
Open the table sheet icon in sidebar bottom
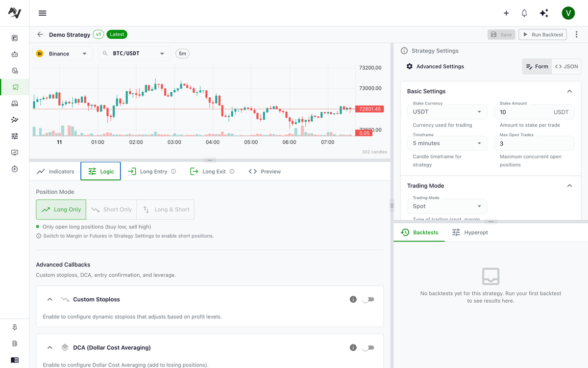[15, 343]
